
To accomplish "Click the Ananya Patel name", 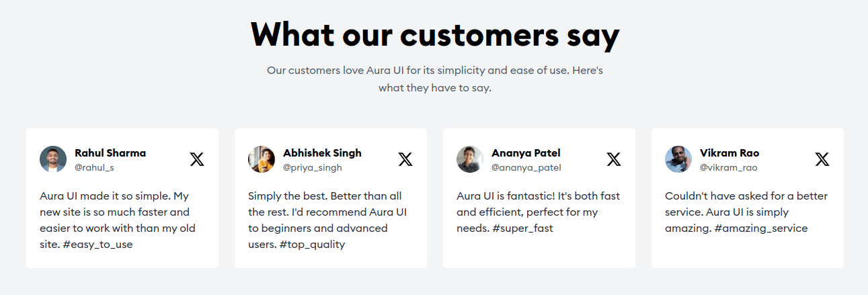I will [526, 153].
